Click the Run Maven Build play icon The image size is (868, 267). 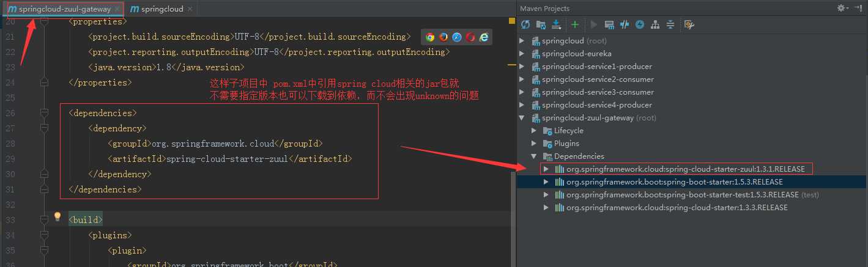pyautogui.click(x=593, y=24)
